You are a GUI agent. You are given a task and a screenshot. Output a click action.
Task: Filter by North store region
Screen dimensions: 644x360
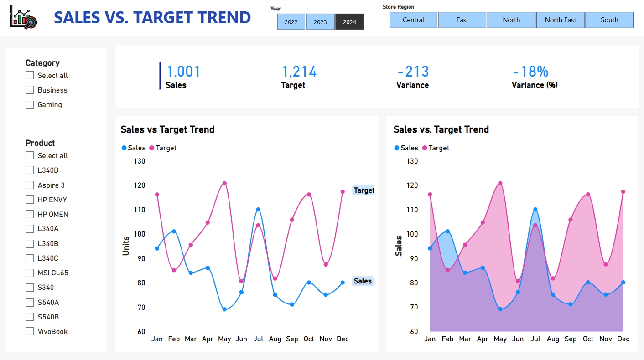511,20
